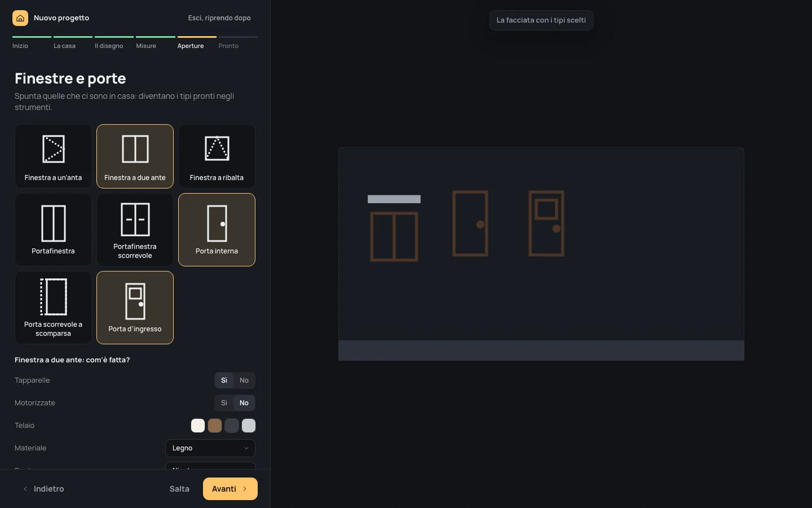This screenshot has width=812, height=508.
Task: Select Portafinestra scorrevole tile
Action: [135, 230]
